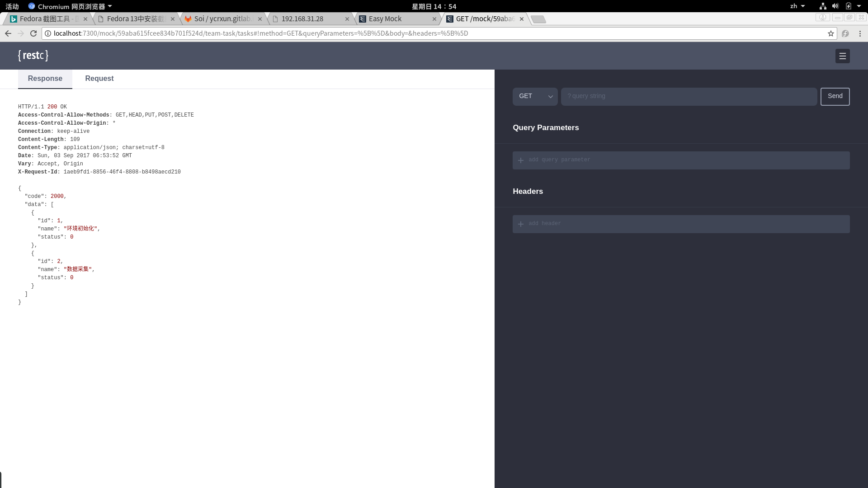
Task: Click the GET method dropdown arrow
Action: point(550,97)
